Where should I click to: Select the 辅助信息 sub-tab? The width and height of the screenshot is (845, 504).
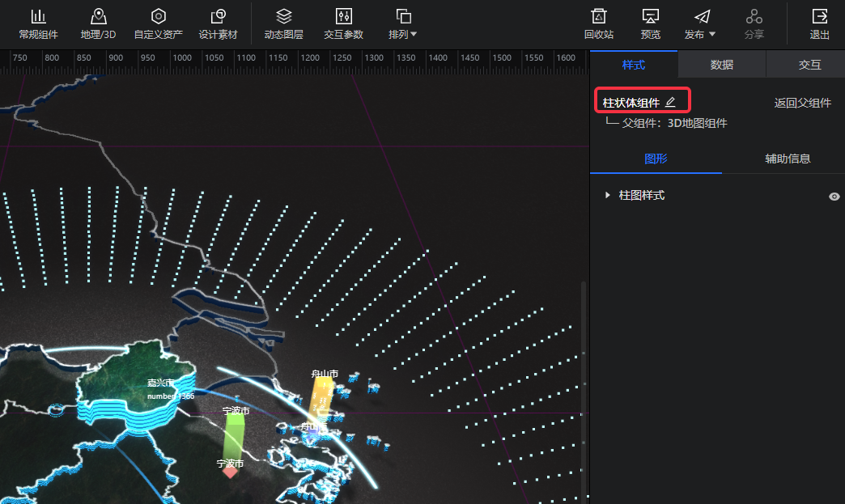pos(788,159)
